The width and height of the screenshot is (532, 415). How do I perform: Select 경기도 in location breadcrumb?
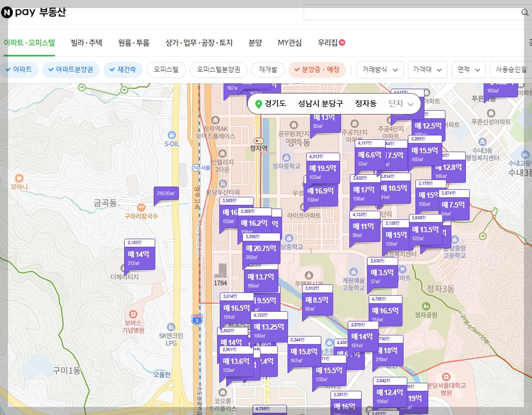(275, 104)
